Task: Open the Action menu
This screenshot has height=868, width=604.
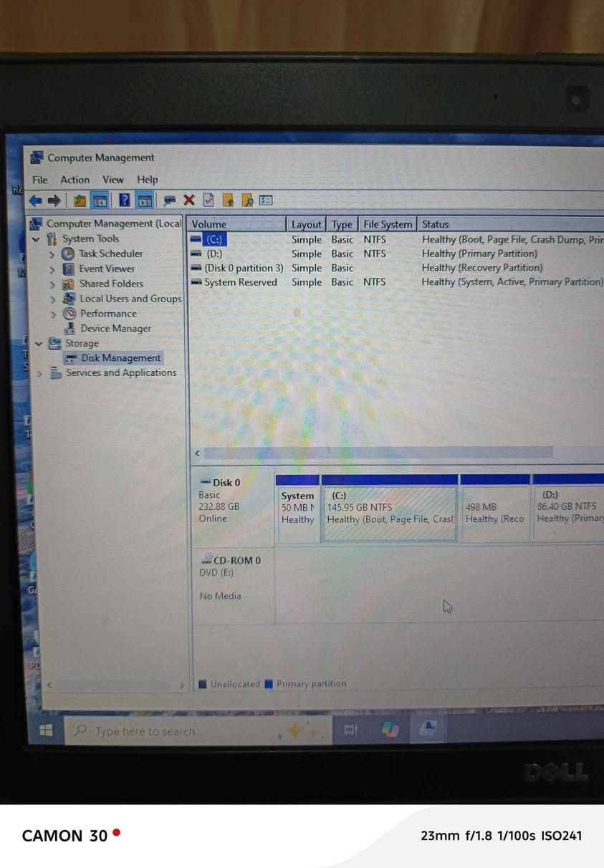Action: click(x=75, y=180)
